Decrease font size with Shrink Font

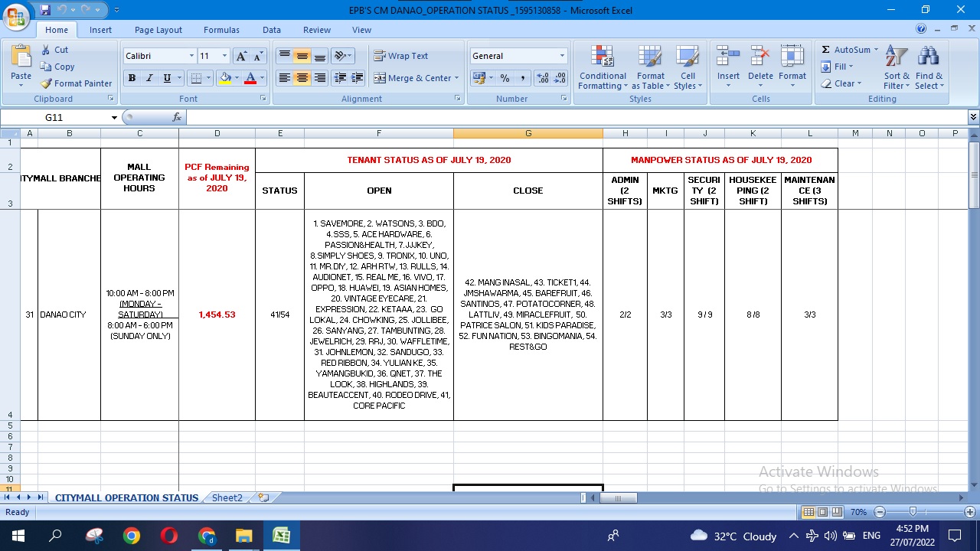point(258,56)
